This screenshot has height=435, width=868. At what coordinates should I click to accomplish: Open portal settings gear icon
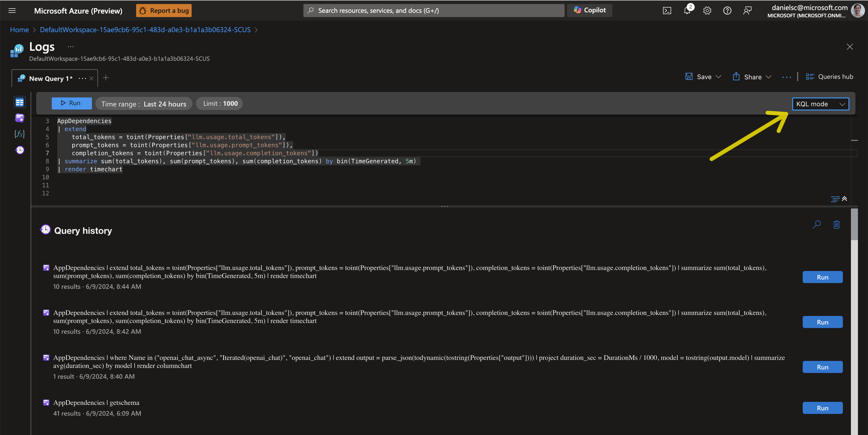click(x=707, y=11)
